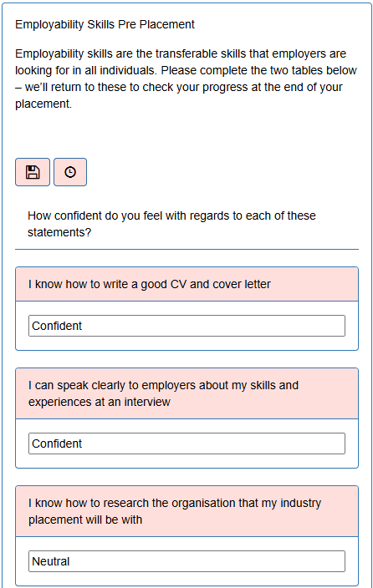Save the form using floppy disk icon
Screen dimensions: 373x588
[33, 172]
